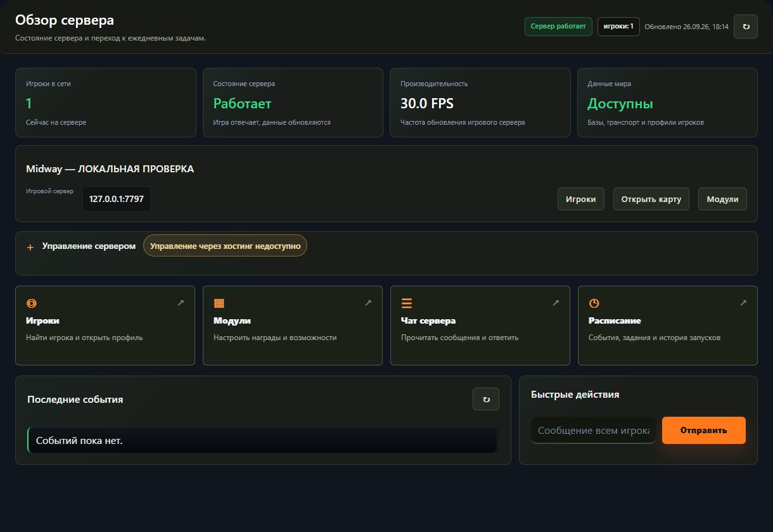773x532 pixels.
Task: Click the Найти игрока и открыть профиль description
Action: click(x=84, y=338)
